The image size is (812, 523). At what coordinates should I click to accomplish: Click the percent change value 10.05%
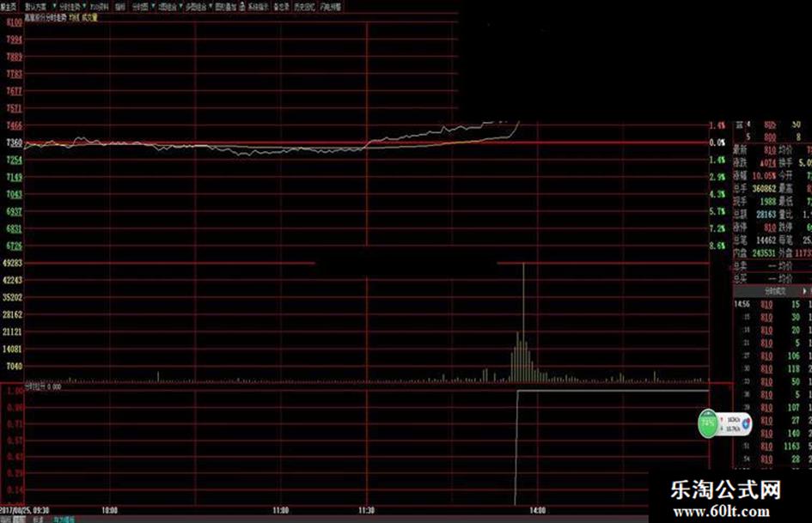765,175
